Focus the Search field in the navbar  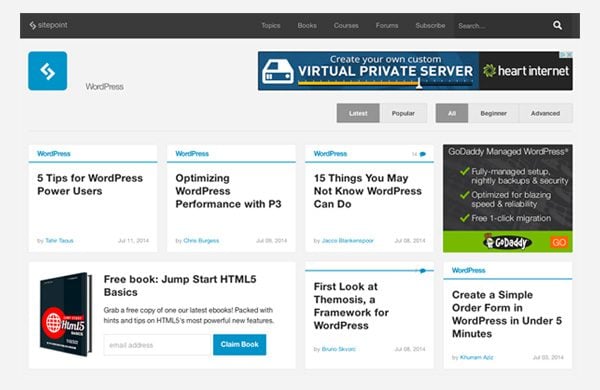[501, 26]
